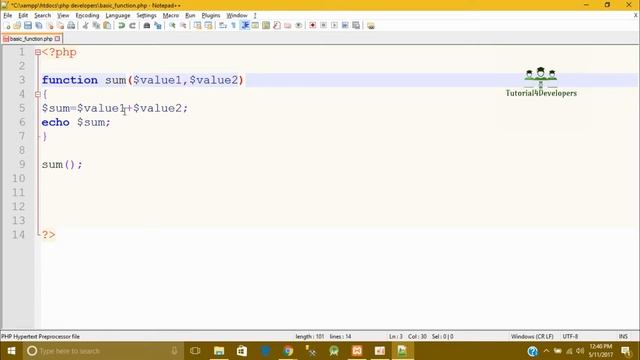
Task: Toggle word wrap toolbar icon
Action: pyautogui.click(x=223, y=26)
